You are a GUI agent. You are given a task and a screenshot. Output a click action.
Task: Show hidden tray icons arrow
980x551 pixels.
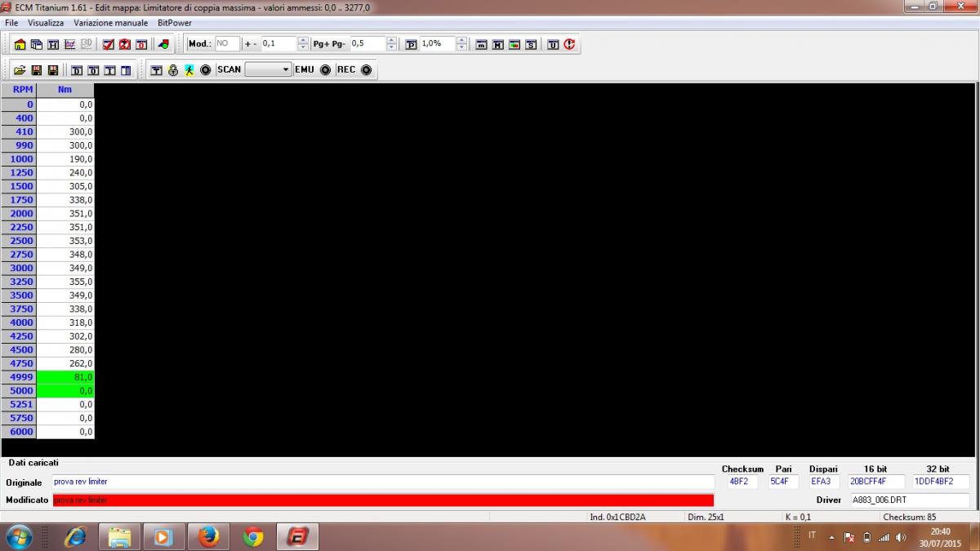pyautogui.click(x=831, y=537)
